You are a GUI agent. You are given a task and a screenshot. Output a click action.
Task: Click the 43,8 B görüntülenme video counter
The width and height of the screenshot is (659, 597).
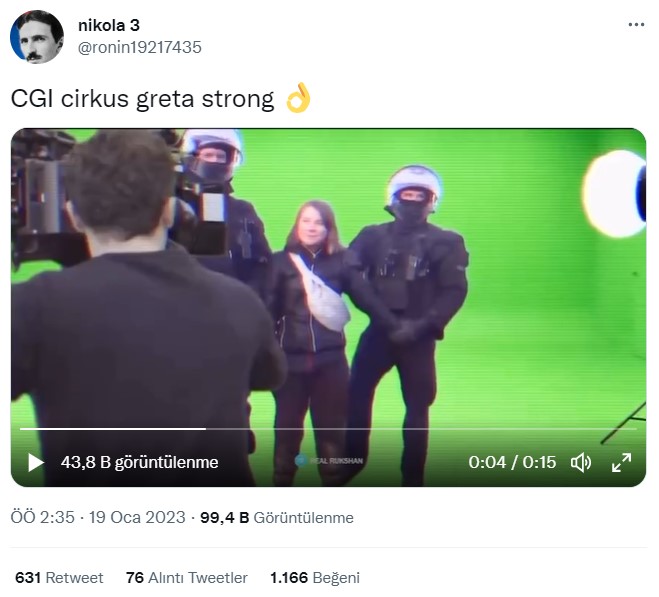140,462
